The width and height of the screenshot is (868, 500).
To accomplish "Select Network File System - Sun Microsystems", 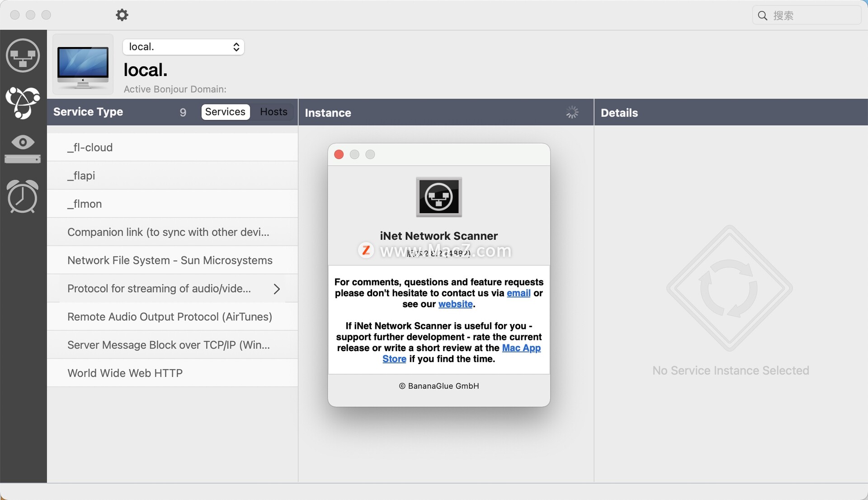I will [172, 260].
